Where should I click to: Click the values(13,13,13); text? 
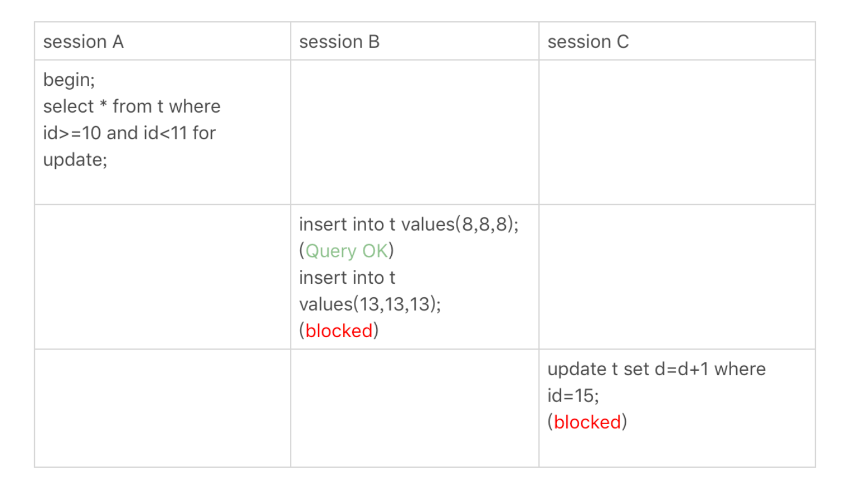pos(370,304)
